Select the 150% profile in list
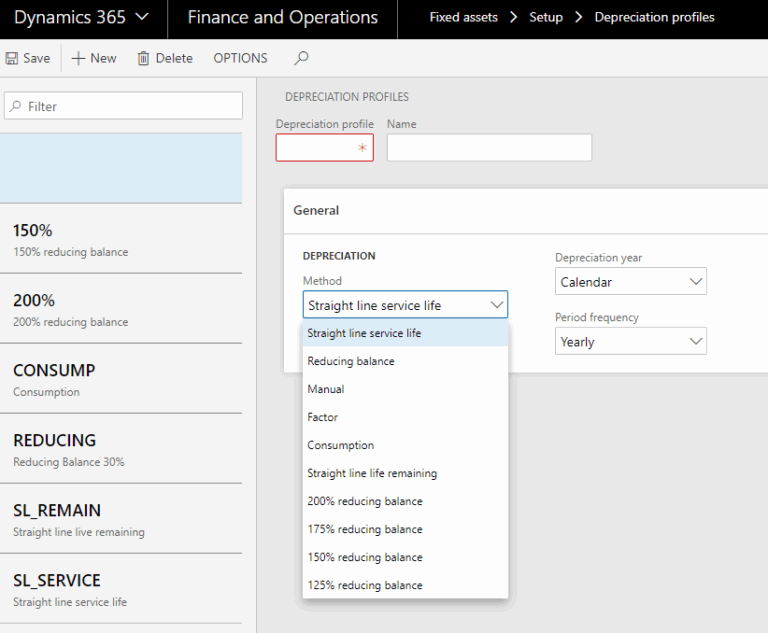 121,239
